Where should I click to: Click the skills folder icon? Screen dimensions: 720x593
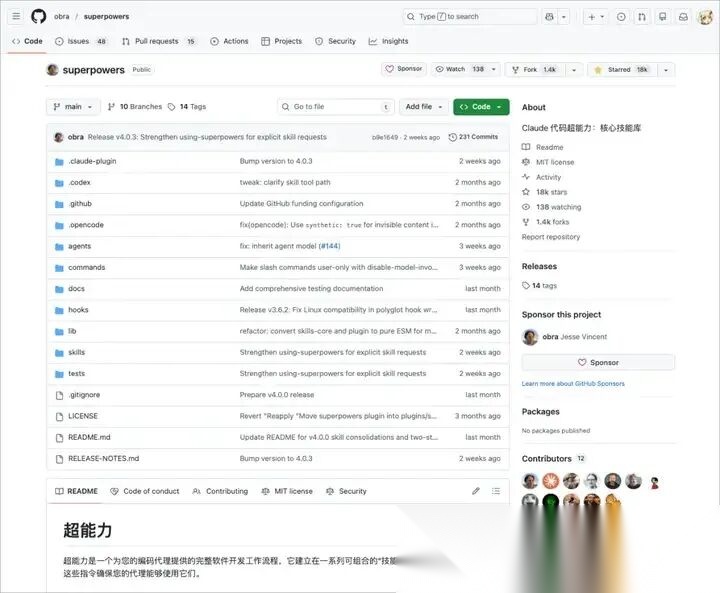[59, 353]
